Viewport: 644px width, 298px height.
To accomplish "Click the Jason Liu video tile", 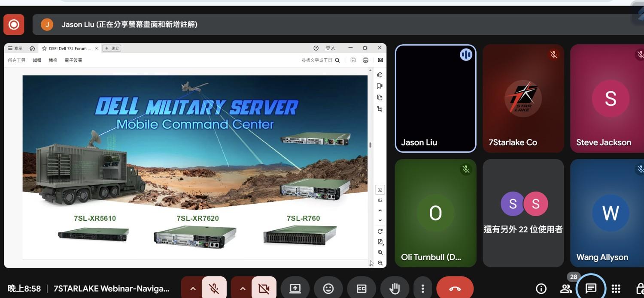I will coord(435,99).
